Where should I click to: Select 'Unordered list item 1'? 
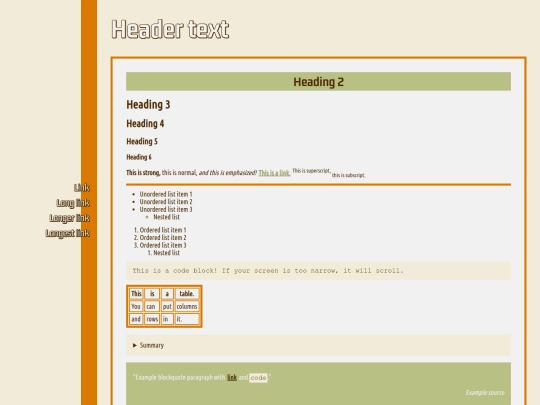[x=166, y=194]
